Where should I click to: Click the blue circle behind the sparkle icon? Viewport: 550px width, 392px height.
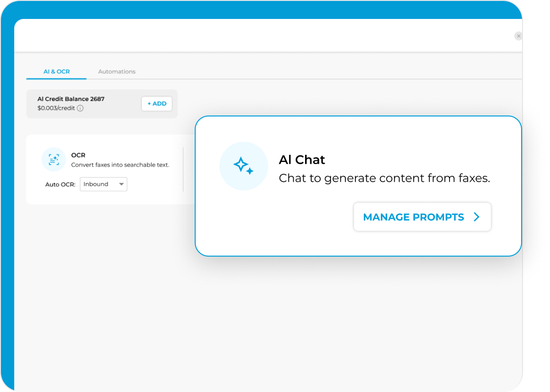[x=243, y=166]
